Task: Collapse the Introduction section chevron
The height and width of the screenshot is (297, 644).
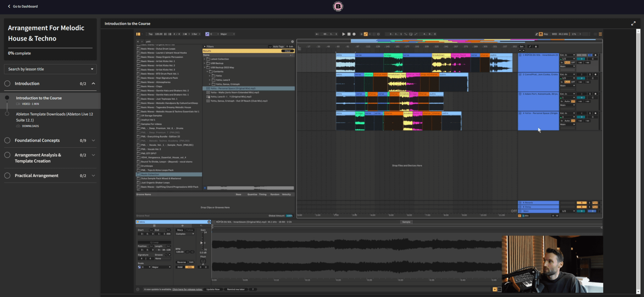Action: 93,84
